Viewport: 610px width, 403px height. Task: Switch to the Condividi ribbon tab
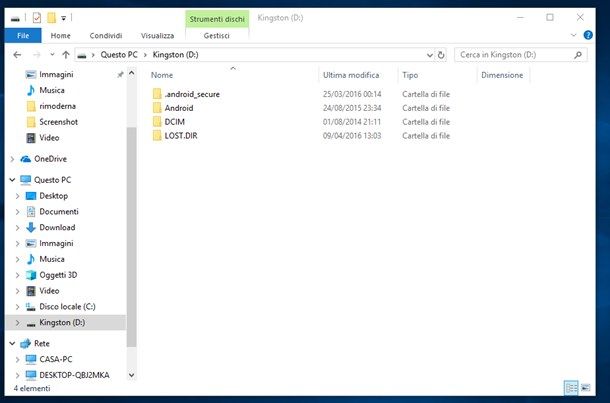pyautogui.click(x=105, y=35)
